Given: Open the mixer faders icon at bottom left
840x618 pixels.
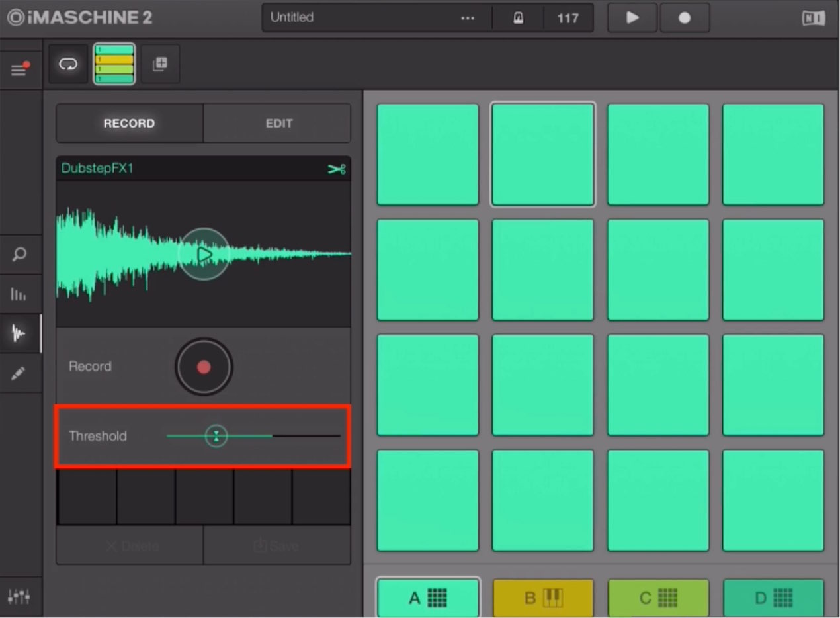Looking at the screenshot, I should [19, 597].
